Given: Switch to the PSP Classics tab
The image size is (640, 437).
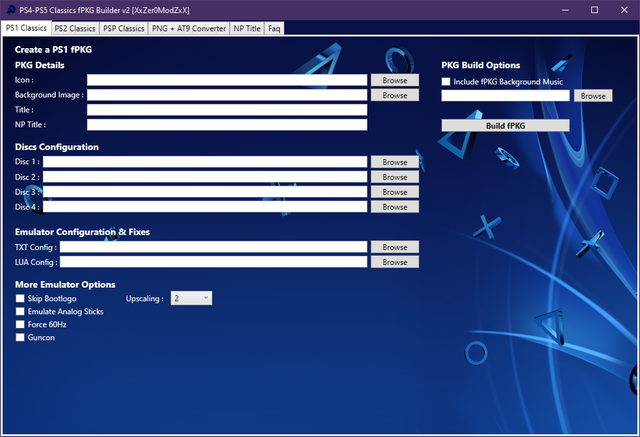Looking at the screenshot, I should coord(123,29).
